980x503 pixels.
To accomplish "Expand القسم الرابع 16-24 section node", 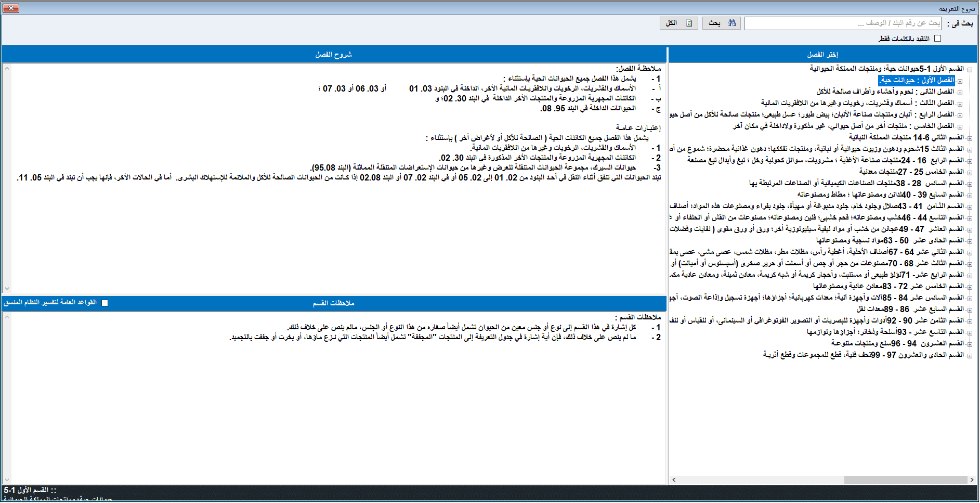I will point(970,161).
